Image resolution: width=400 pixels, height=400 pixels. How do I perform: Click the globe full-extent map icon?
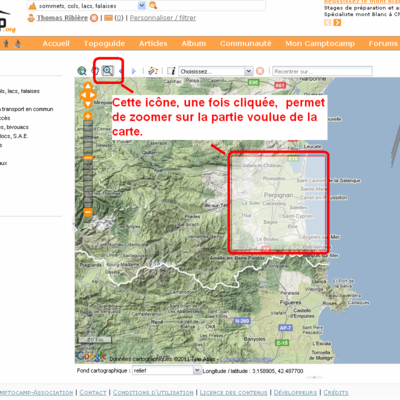82,71
